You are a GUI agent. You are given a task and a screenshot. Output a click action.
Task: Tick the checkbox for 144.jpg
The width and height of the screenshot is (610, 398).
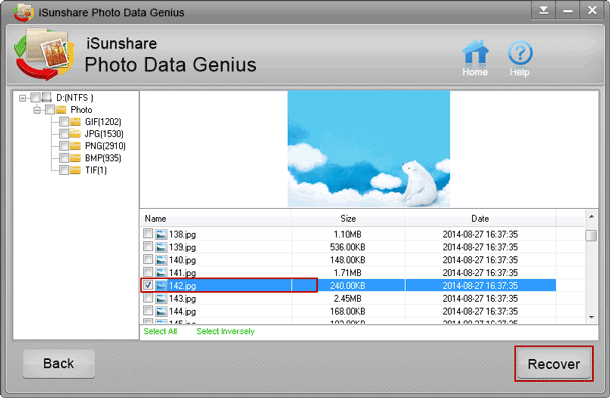coord(148,310)
